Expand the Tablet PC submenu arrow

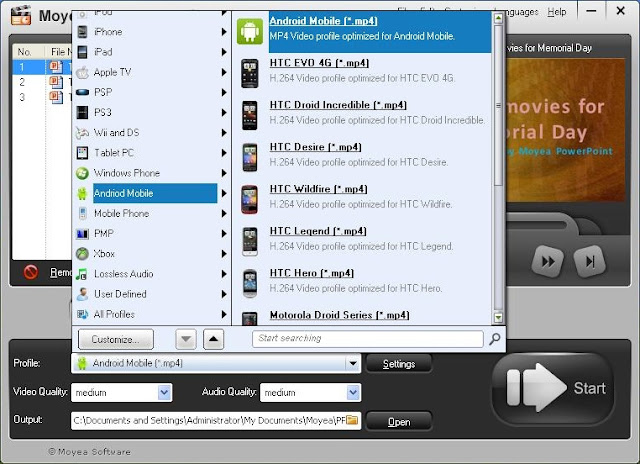point(224,153)
